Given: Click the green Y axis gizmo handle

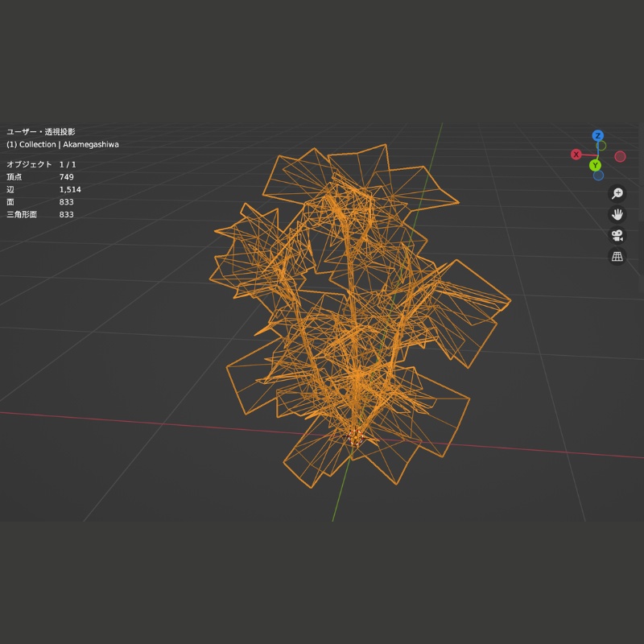Looking at the screenshot, I should (x=595, y=165).
